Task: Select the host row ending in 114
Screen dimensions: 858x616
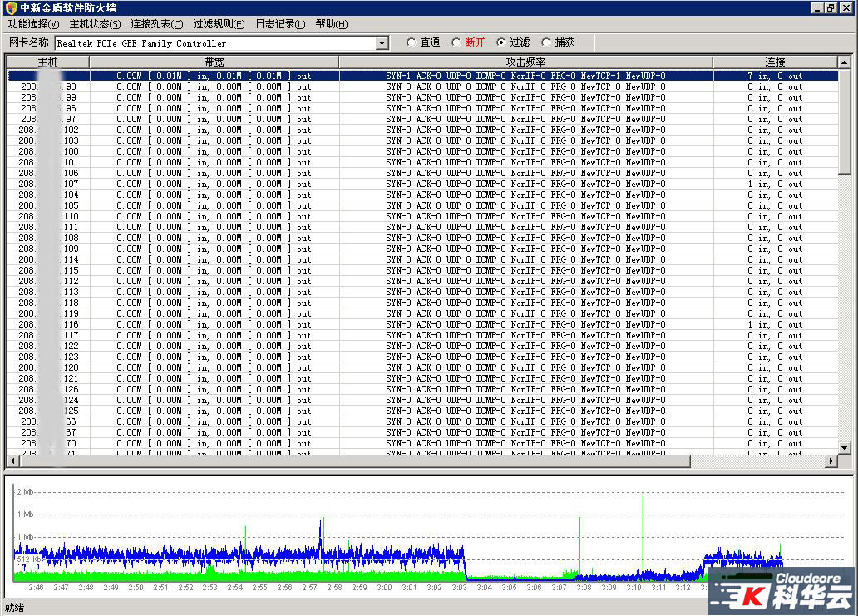Action: coord(422,260)
